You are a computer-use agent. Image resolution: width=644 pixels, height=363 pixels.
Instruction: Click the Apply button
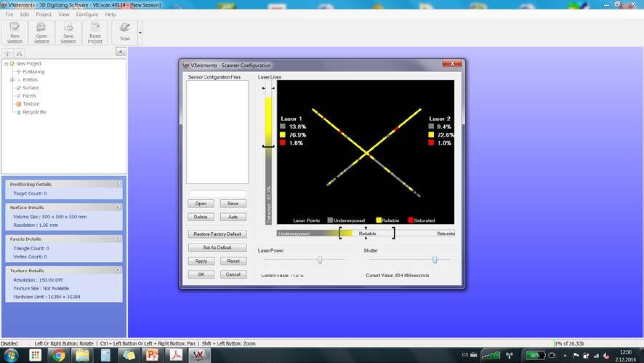click(x=201, y=261)
